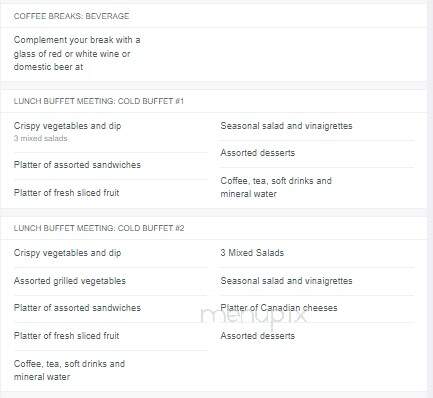Click Assorted desserts in Cold Buffet #2
The image size is (433, 398).
tap(258, 336)
